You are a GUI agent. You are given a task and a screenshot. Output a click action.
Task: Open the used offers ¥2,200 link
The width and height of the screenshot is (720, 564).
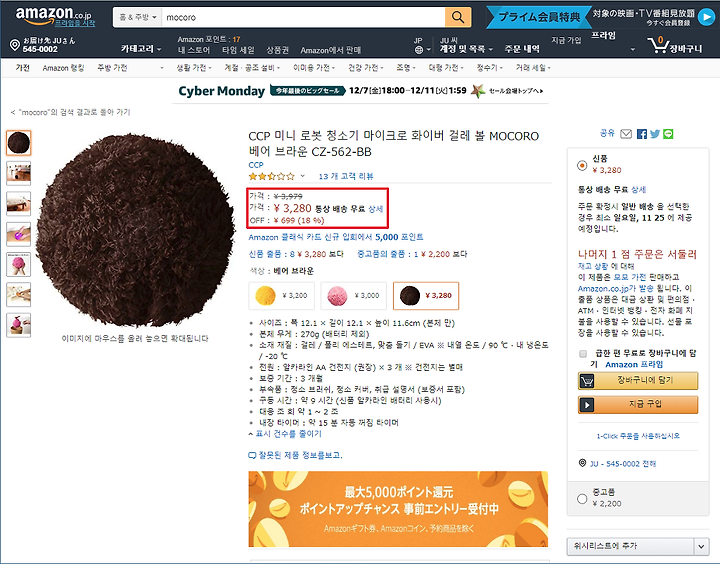[412, 254]
